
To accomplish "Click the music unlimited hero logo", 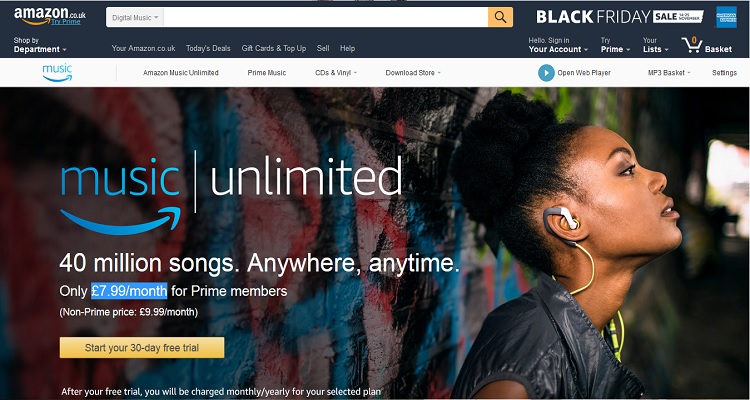I will click(x=231, y=193).
